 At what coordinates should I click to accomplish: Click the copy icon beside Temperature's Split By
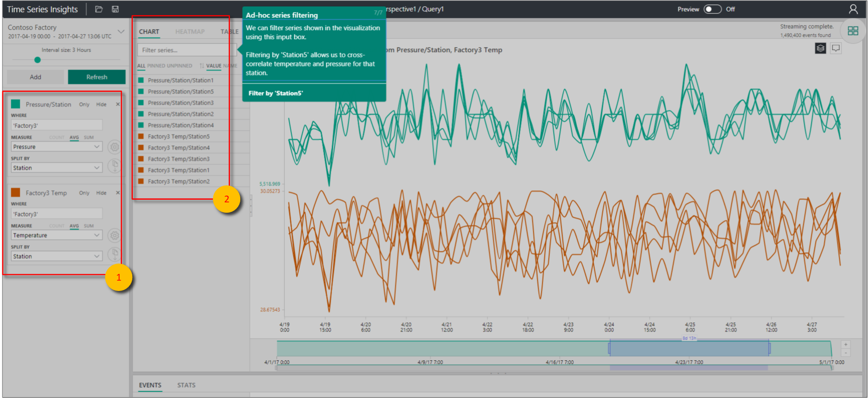115,254
